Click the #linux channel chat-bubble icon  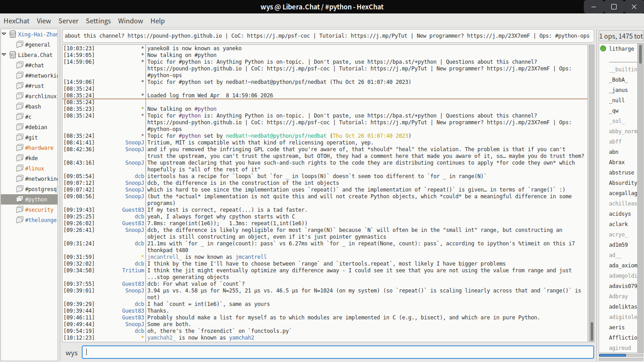click(x=20, y=169)
